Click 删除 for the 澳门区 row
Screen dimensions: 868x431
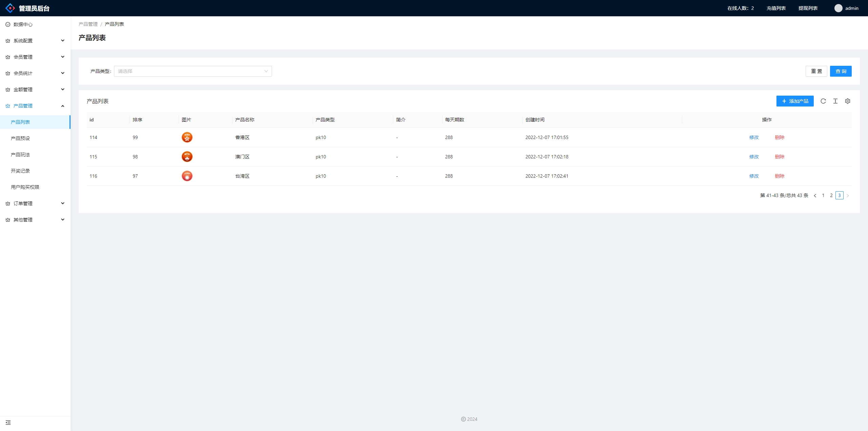coord(780,157)
